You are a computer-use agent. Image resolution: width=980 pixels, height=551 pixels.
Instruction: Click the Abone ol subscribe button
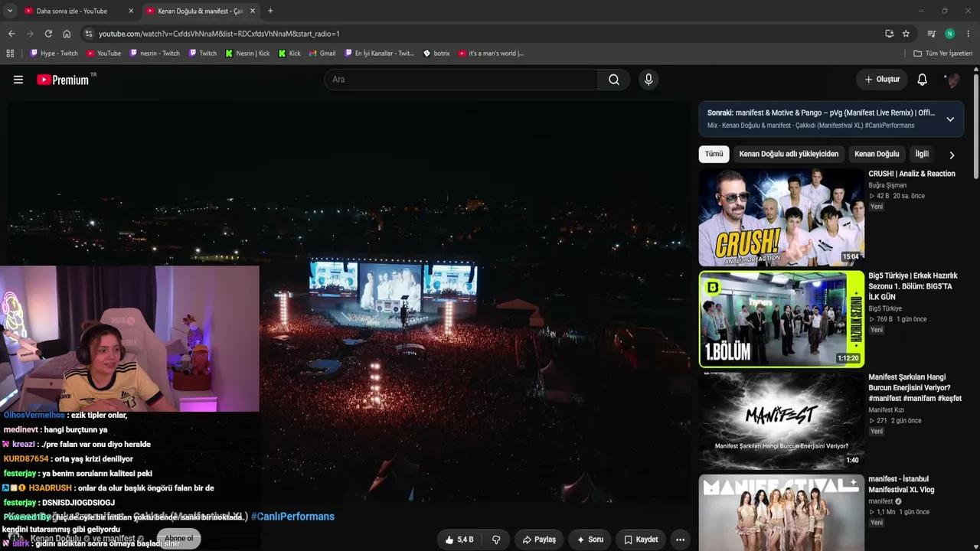click(178, 539)
